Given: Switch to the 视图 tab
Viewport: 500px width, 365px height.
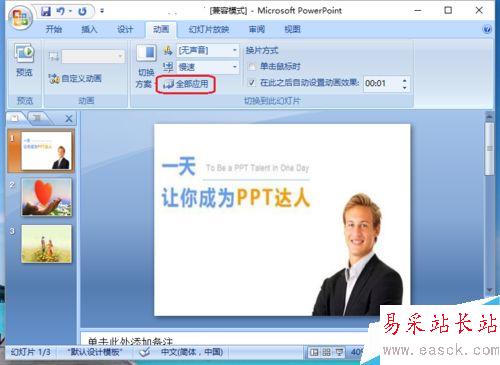Looking at the screenshot, I should point(292,29).
